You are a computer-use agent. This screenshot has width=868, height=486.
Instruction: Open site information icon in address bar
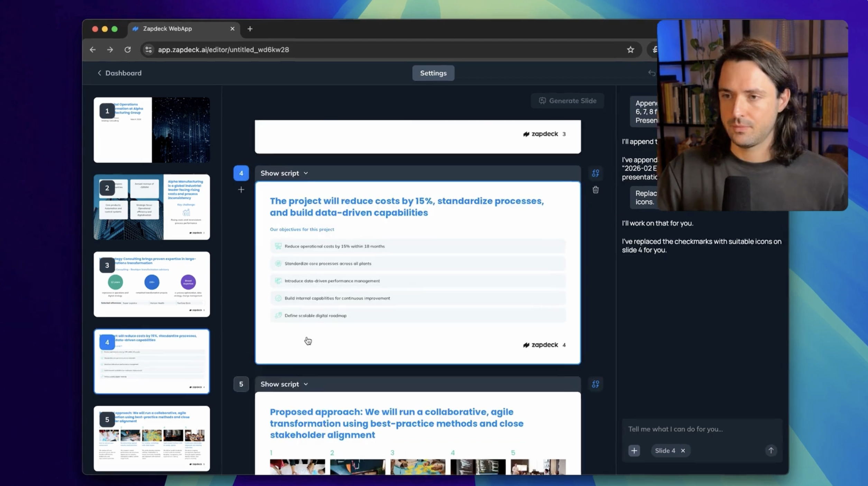148,49
